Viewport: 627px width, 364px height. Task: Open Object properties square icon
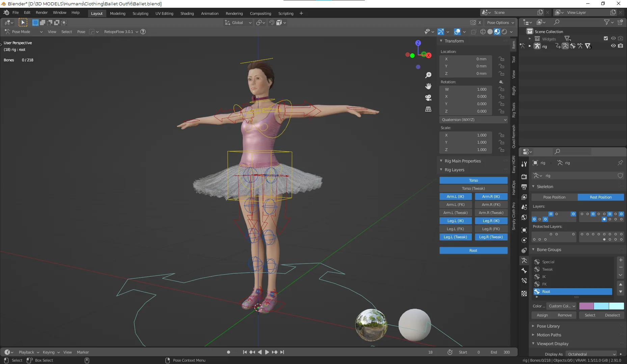[x=524, y=230]
